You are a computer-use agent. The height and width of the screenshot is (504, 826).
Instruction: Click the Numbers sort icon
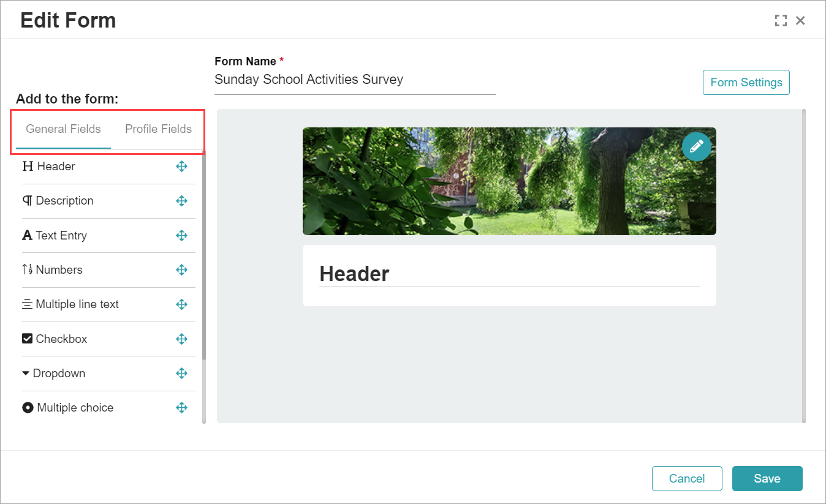28,269
